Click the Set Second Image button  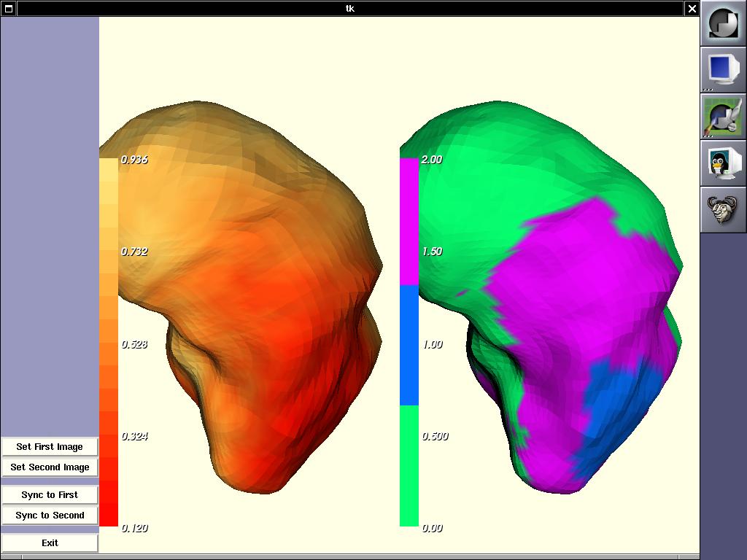pos(50,467)
